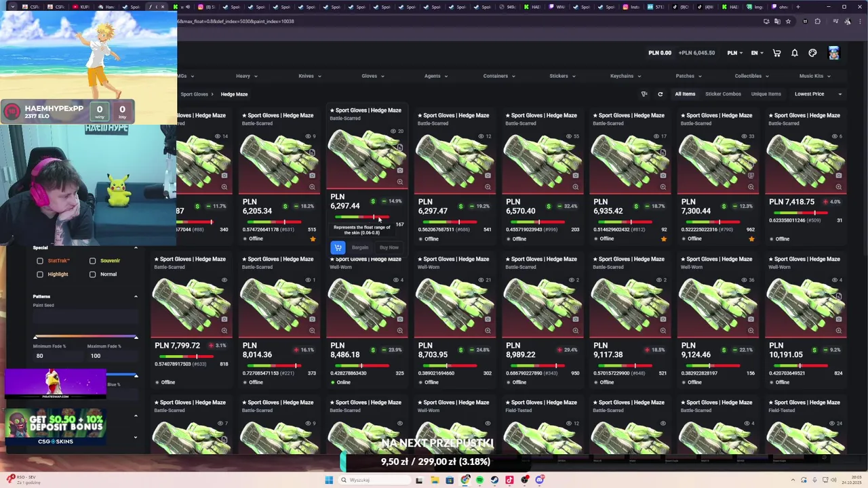Expand the Containers category dropdown
Image resolution: width=868 pixels, height=488 pixels.
499,76
